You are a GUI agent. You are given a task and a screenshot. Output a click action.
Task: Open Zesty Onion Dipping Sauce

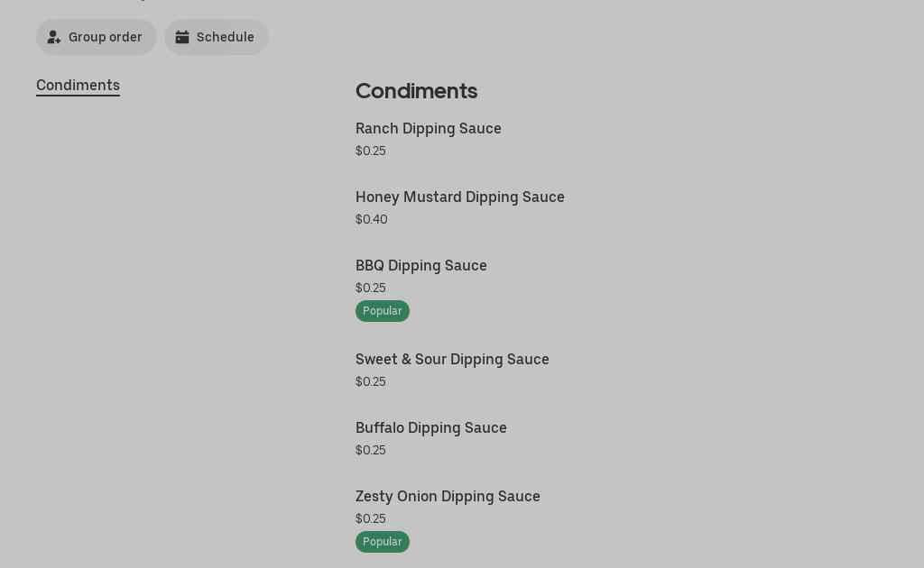(x=448, y=497)
